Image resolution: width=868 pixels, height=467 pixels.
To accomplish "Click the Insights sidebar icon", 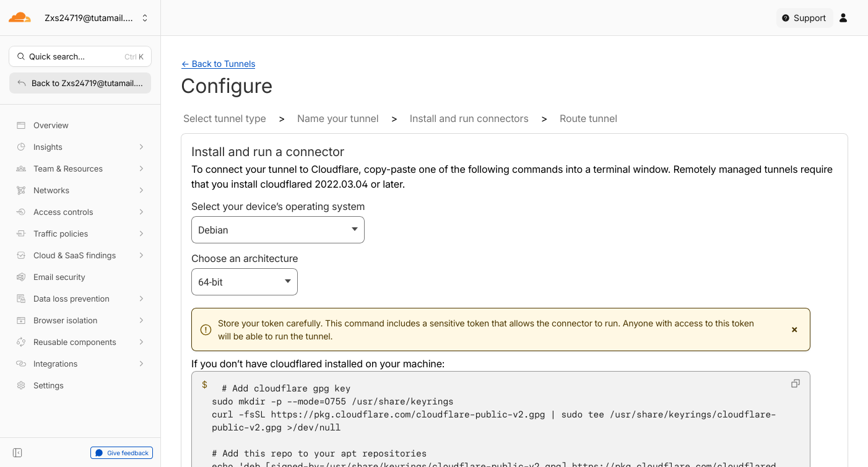I will [21, 147].
